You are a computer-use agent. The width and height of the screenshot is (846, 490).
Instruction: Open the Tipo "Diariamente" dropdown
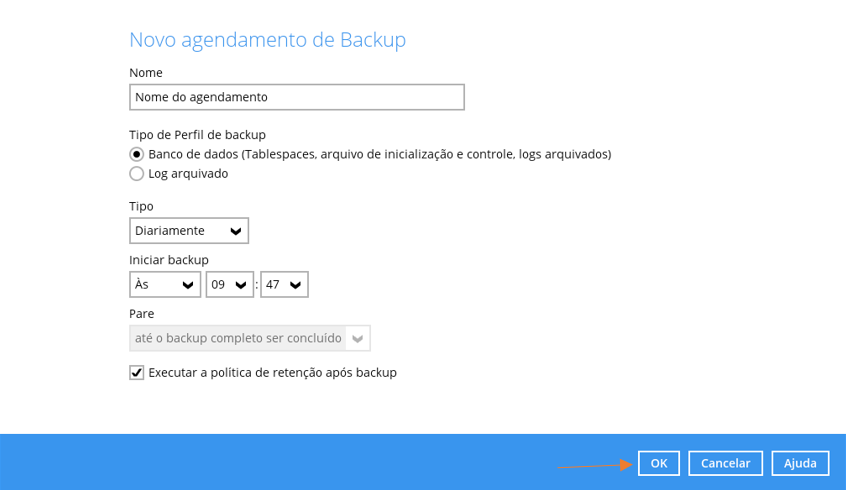click(x=189, y=231)
